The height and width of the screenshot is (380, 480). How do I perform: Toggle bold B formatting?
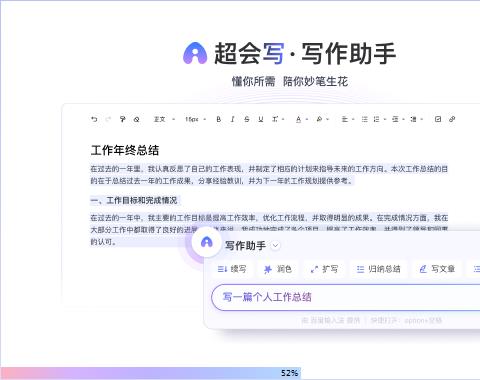point(218,119)
